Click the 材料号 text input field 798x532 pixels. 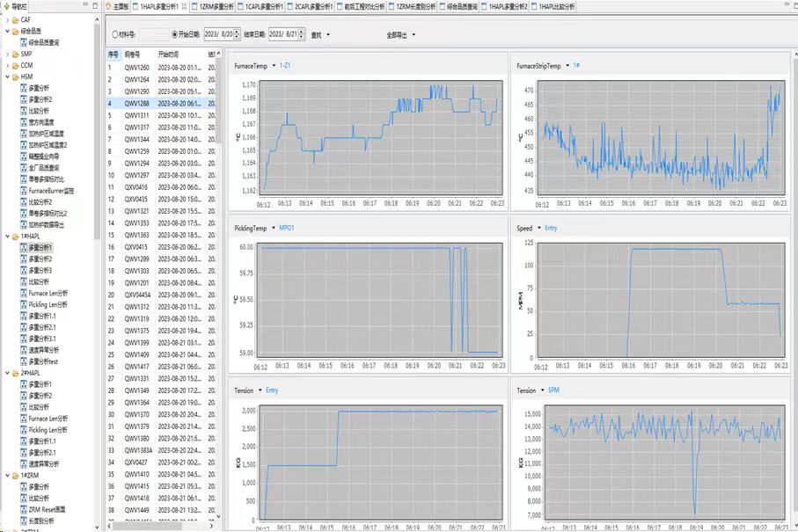click(154, 34)
